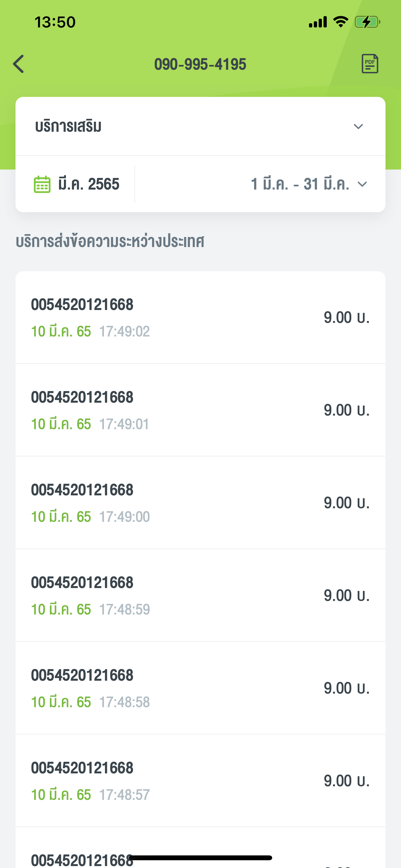Screen dimensions: 401x868
Task: Tap phone number 090-995-4195 in header
Action: (x=200, y=64)
